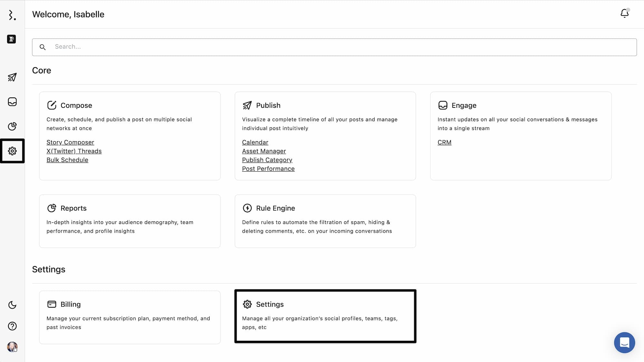The height and width of the screenshot is (362, 644).
Task: Open Settings gear icon in sidebar
Action: pyautogui.click(x=12, y=151)
